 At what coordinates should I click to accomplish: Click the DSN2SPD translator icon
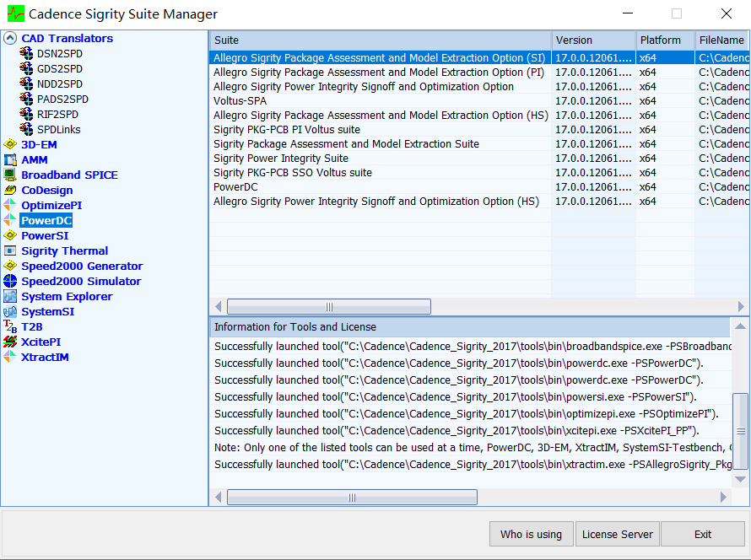(x=26, y=53)
